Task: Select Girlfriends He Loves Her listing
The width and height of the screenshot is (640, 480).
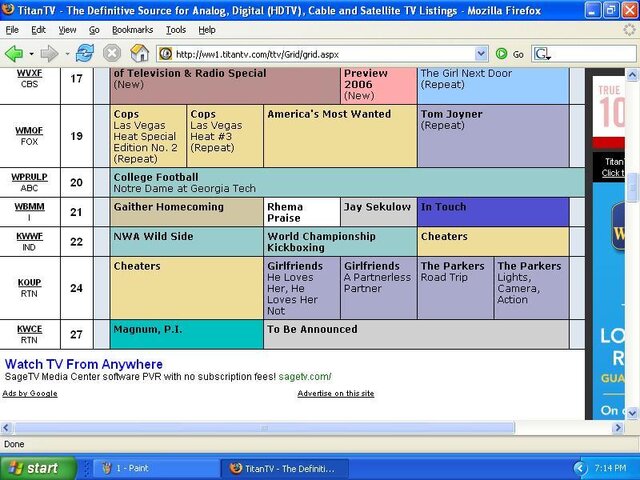Action: (302, 288)
